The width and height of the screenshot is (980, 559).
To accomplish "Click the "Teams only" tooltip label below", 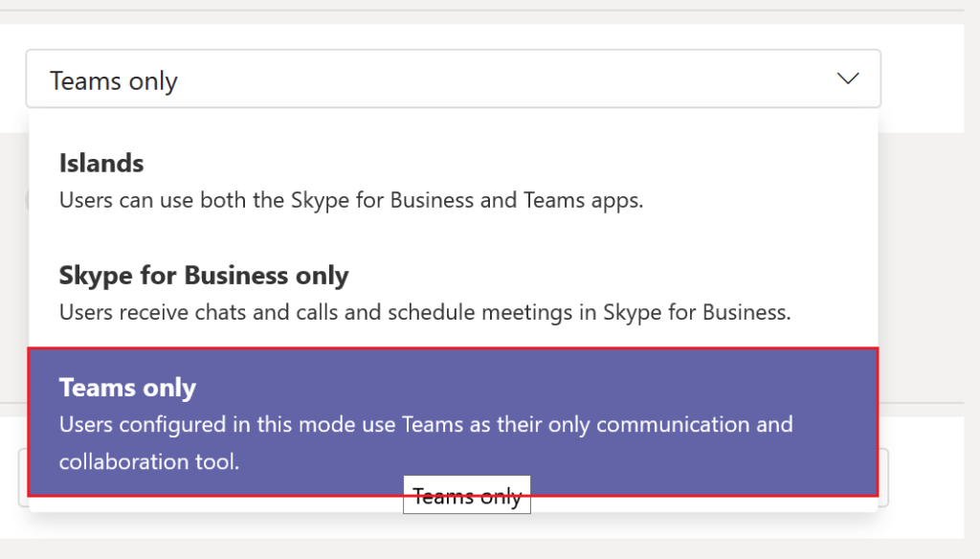I will (x=467, y=495).
